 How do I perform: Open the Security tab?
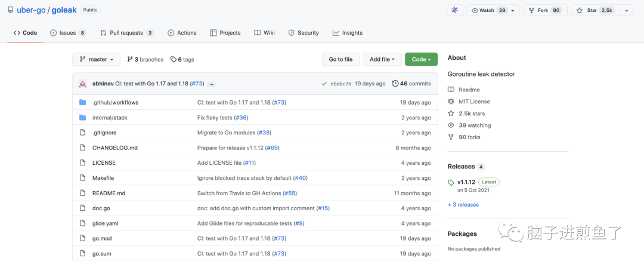pyautogui.click(x=304, y=32)
